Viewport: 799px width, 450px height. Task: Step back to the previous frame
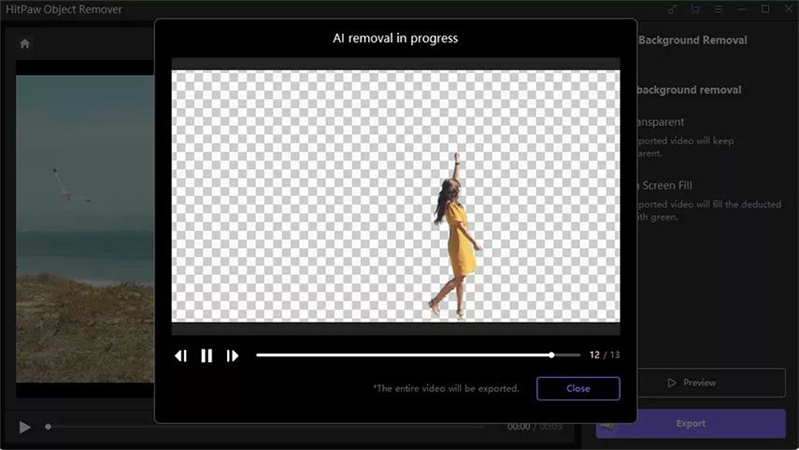(181, 355)
